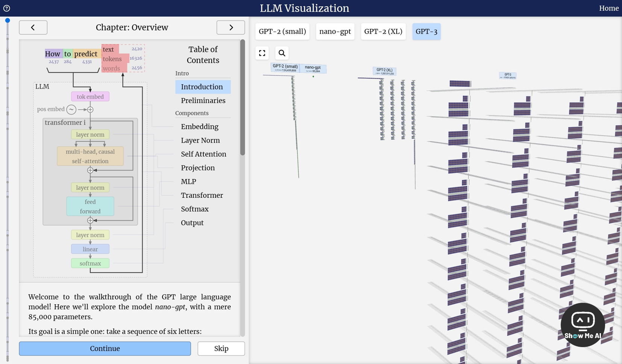Click the Chapter: Overview heading

pyautogui.click(x=132, y=27)
